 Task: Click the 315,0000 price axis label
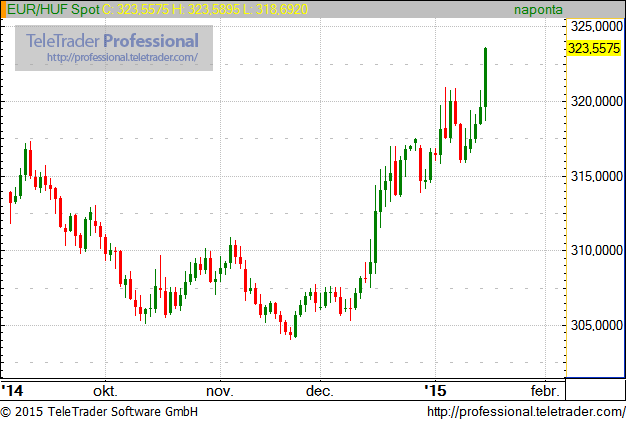point(596,176)
